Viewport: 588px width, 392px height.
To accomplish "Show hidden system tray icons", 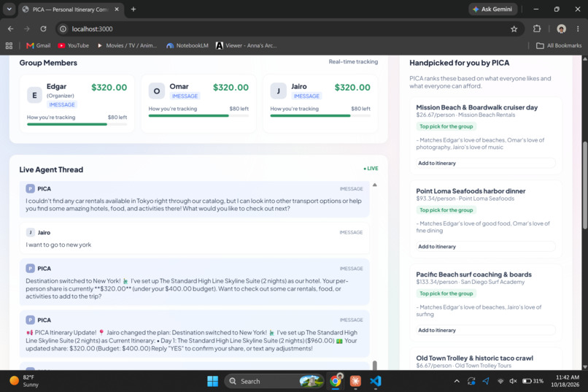I will pyautogui.click(x=457, y=381).
